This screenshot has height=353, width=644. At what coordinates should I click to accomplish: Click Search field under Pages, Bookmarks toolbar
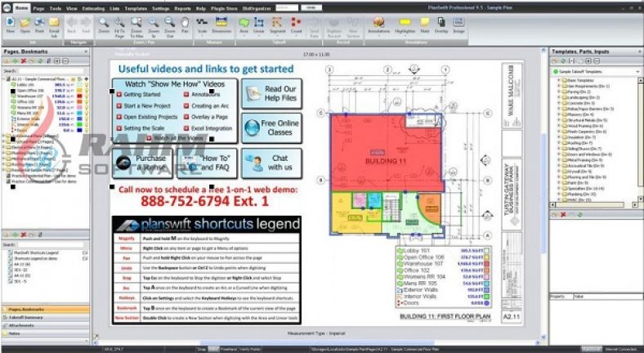click(51, 71)
